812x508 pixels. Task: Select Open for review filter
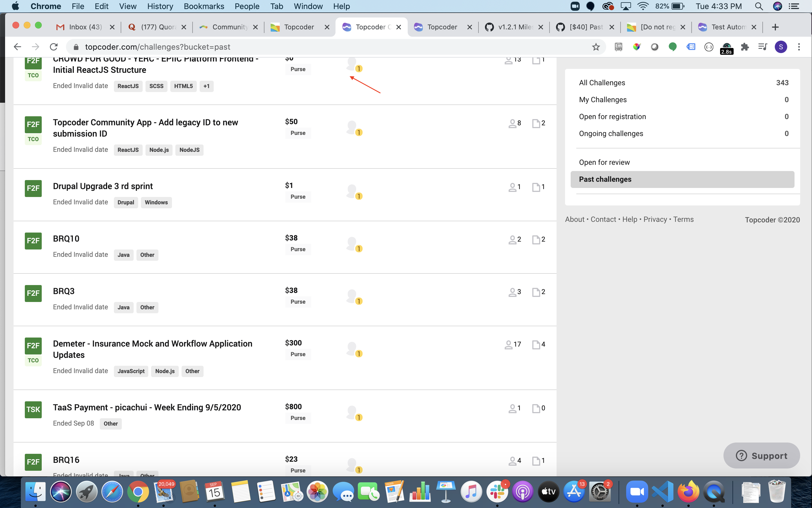pyautogui.click(x=683, y=162)
